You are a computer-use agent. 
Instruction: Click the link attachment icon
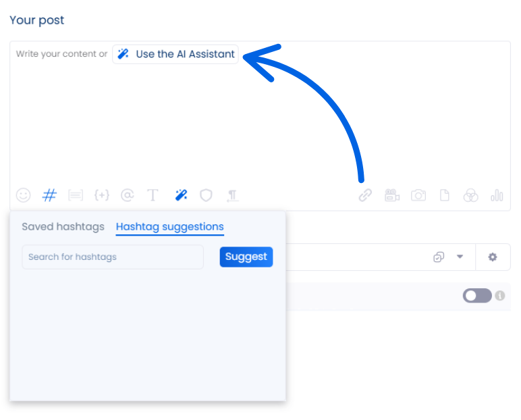[365, 195]
